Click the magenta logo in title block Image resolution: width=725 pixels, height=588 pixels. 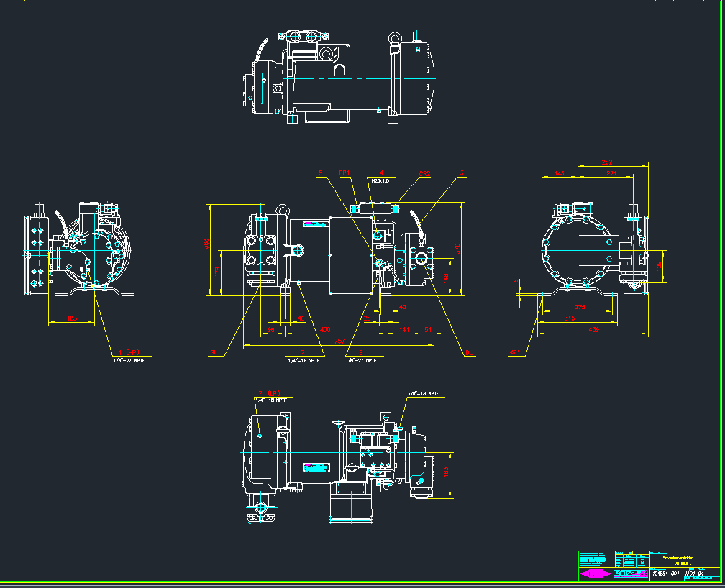pos(594,574)
